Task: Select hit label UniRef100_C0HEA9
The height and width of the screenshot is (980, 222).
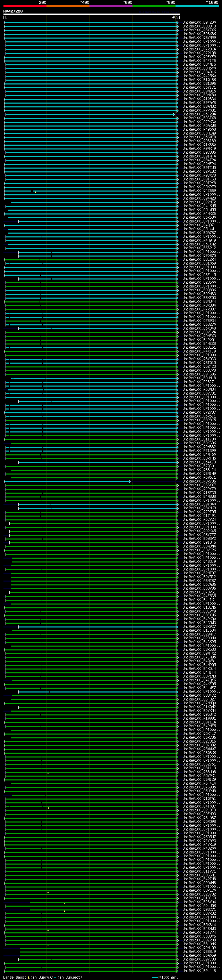Action: point(199,133)
